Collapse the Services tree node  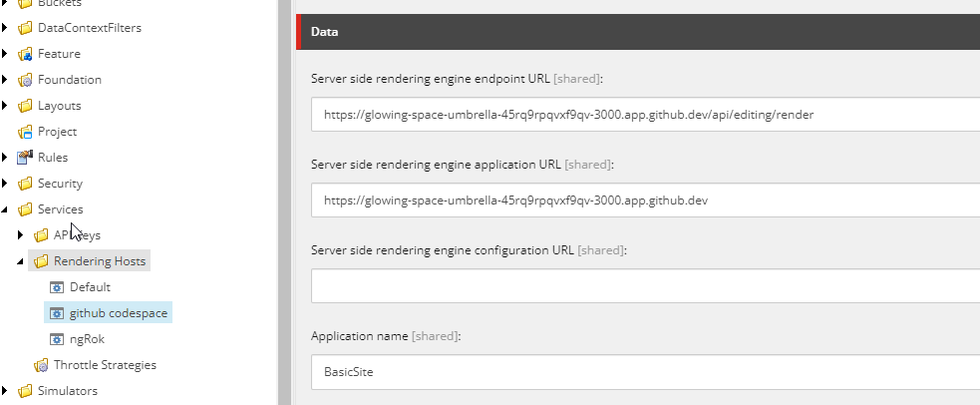(6, 209)
